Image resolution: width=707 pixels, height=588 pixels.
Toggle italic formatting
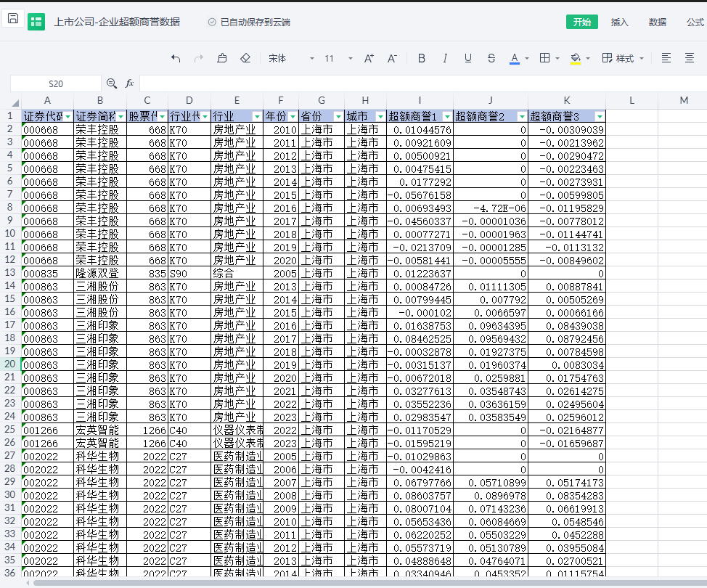(445, 58)
